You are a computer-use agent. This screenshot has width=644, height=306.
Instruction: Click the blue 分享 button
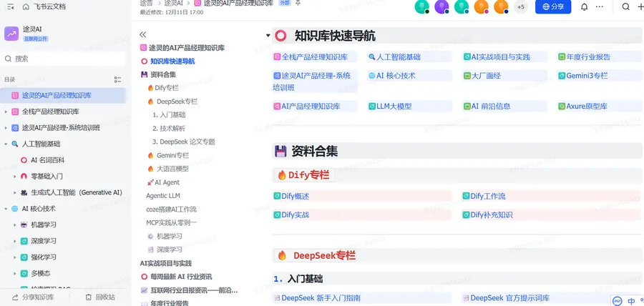click(553, 6)
